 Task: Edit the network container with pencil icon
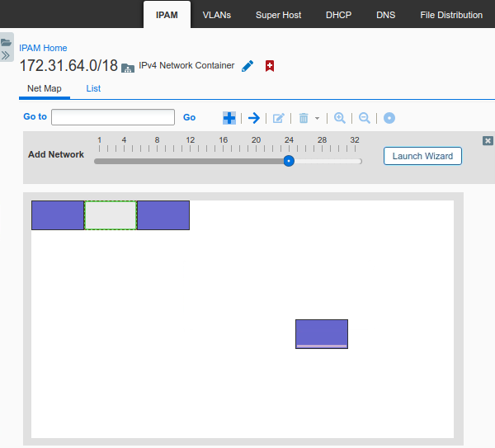[x=247, y=66]
